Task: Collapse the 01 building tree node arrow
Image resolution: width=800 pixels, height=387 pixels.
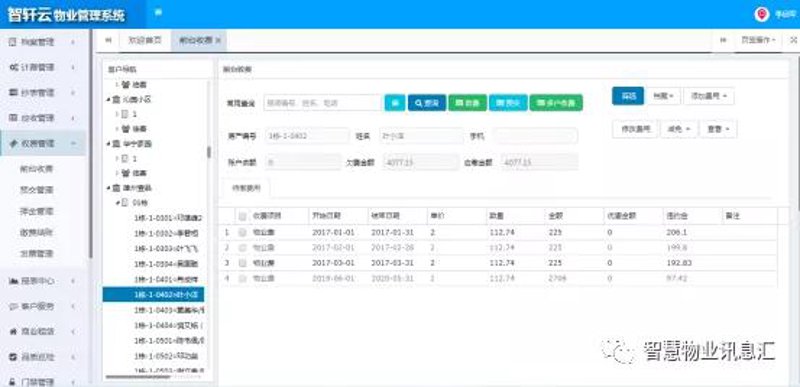Action: point(117,202)
